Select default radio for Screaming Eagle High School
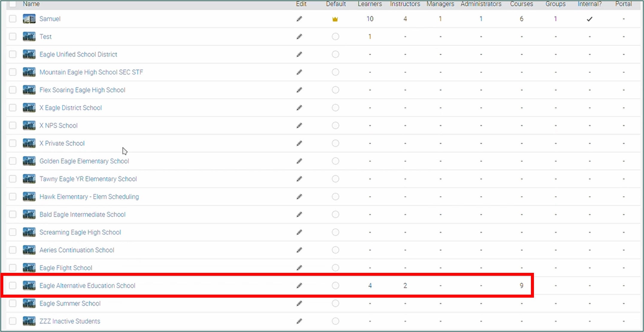644x332 pixels. pyautogui.click(x=335, y=232)
